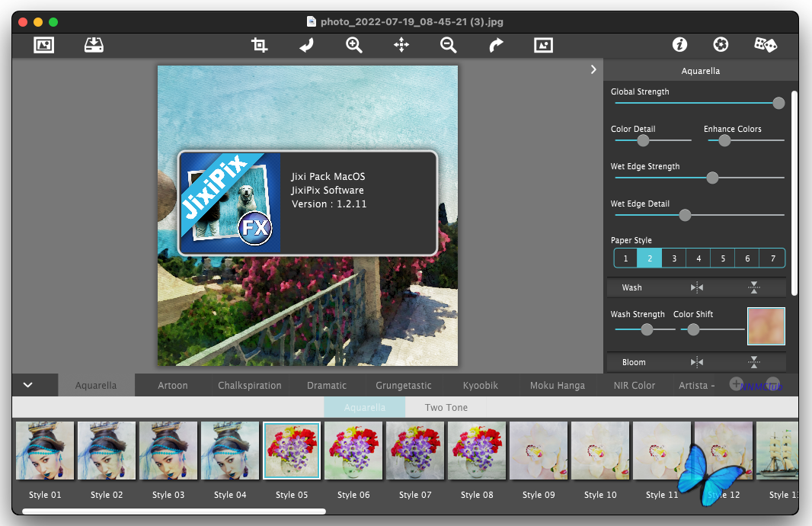812x526 pixels.
Task: Choose the Style 07 preset thumbnail
Action: click(x=415, y=451)
